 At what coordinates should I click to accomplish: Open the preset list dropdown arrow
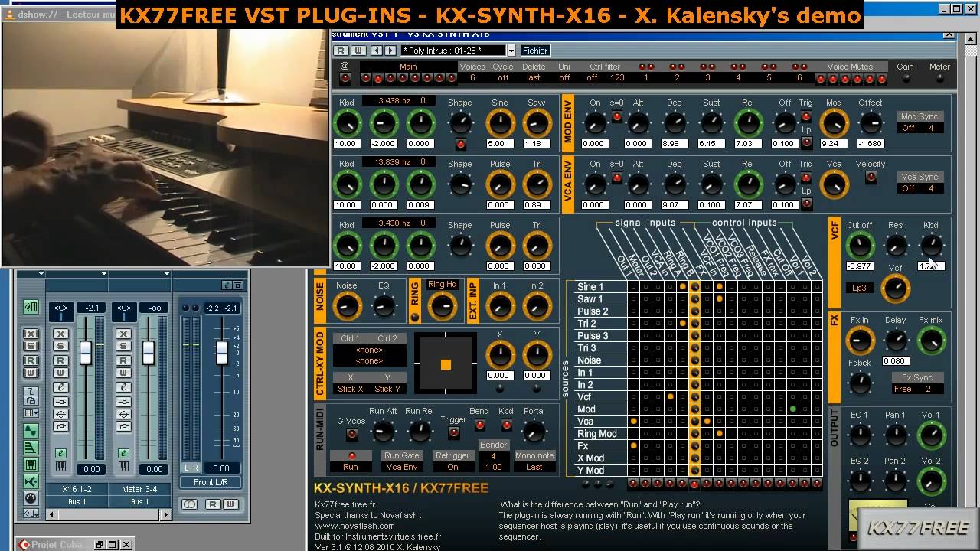[511, 51]
